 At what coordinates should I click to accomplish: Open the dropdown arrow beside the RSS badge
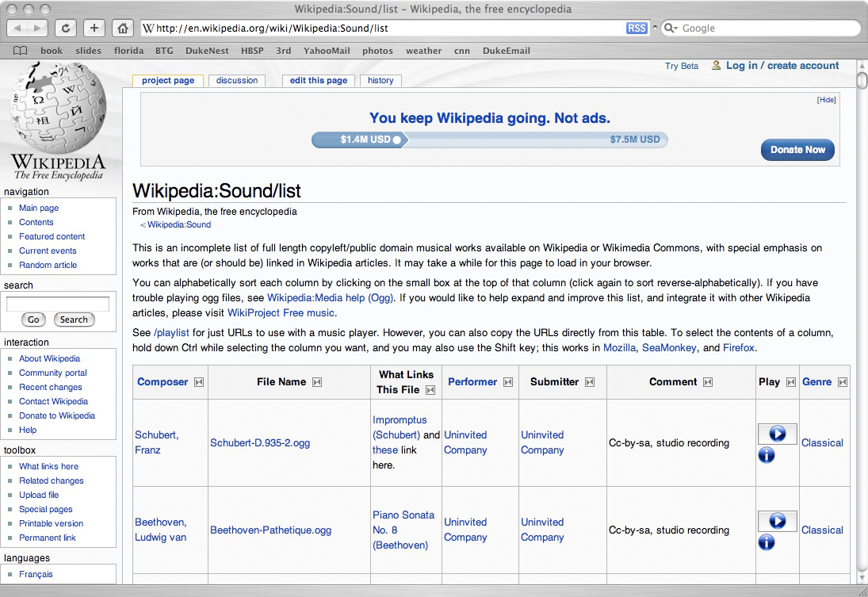coord(655,28)
